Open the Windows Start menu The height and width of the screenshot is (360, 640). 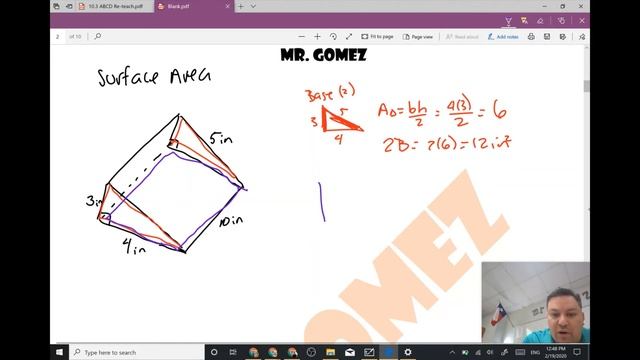[60, 352]
